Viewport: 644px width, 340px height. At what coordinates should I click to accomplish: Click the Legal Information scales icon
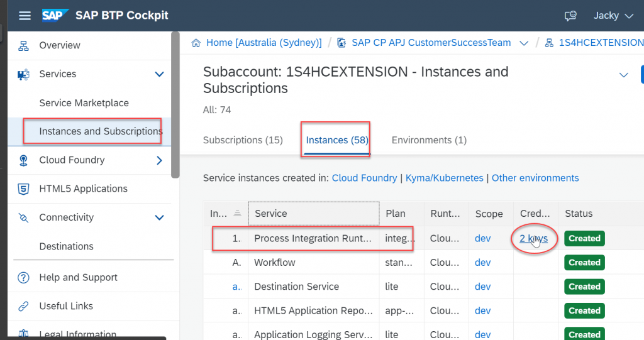click(x=23, y=334)
